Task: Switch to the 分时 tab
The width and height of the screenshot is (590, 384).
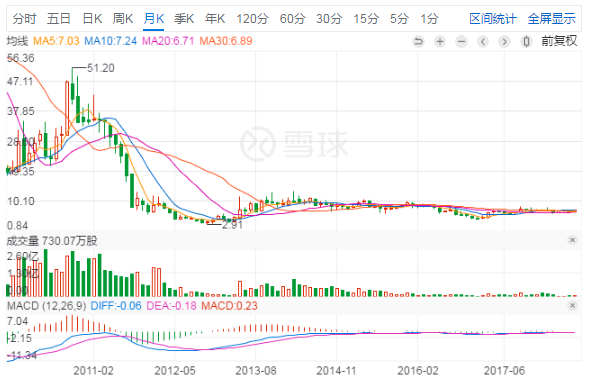Action: pos(25,18)
